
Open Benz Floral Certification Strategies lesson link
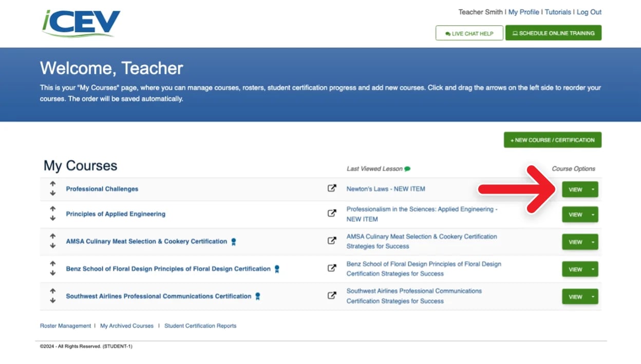pos(424,269)
